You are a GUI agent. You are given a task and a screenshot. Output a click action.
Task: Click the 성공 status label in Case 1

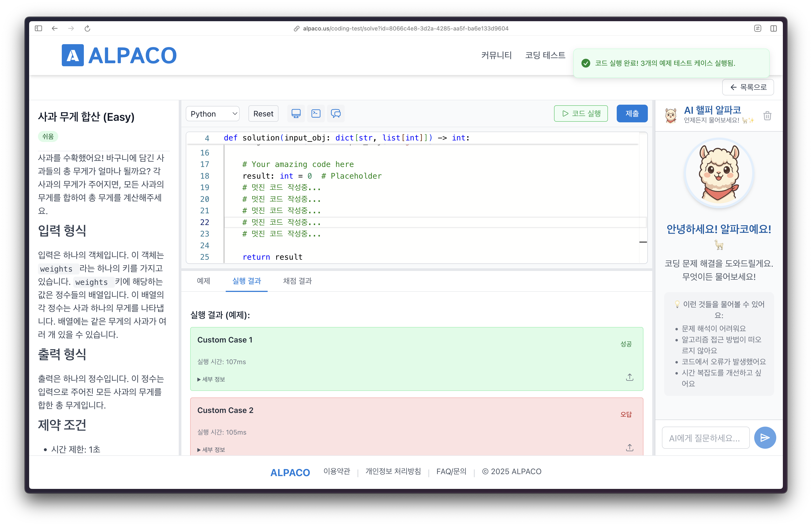coord(626,344)
